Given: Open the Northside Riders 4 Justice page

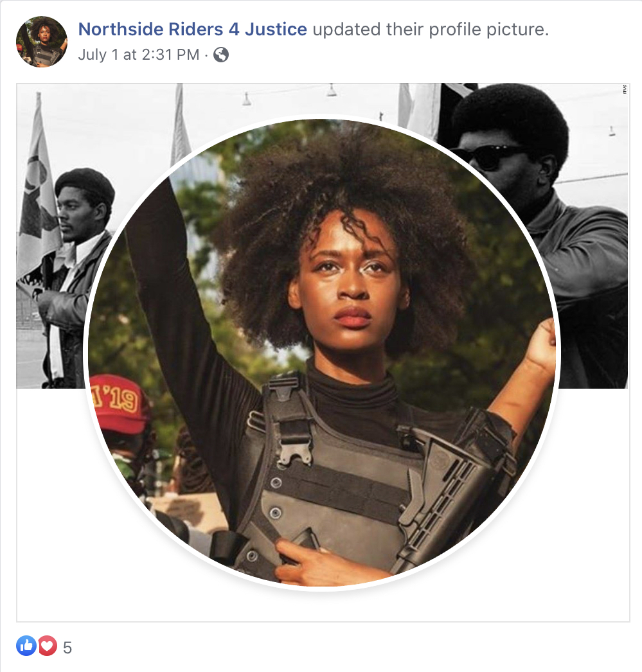Looking at the screenshot, I should click(x=192, y=29).
